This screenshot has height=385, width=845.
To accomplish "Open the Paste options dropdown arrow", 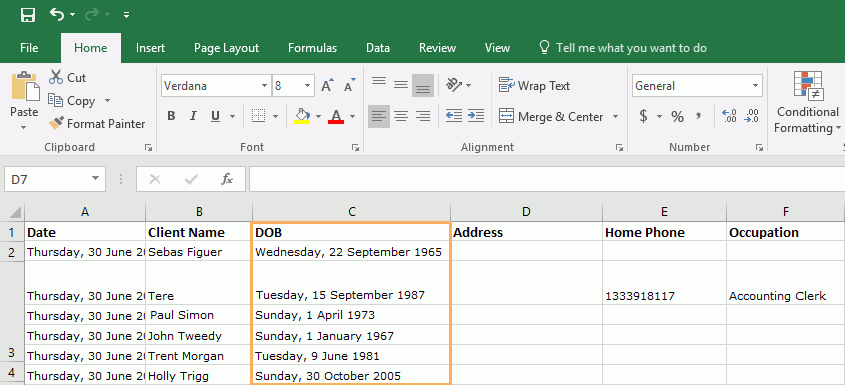I will [24, 128].
